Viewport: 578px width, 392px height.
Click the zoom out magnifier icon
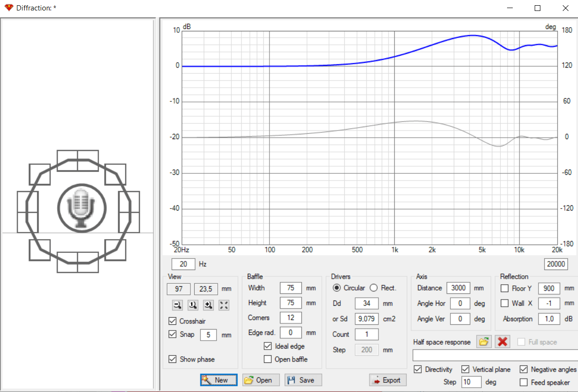178,306
